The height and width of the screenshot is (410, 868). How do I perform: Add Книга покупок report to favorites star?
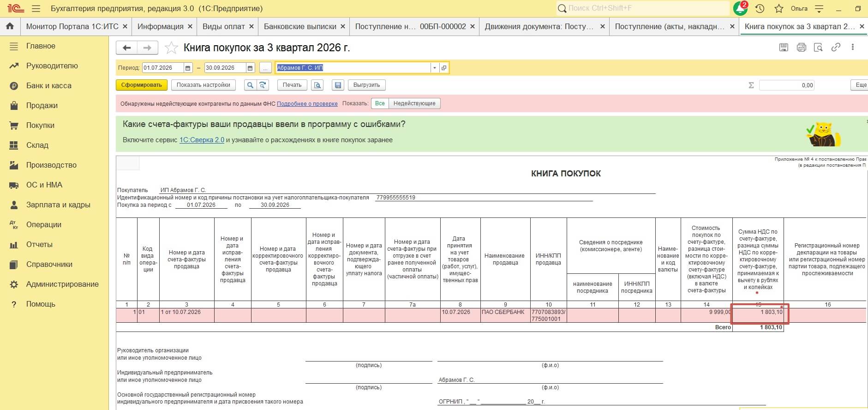(x=171, y=48)
